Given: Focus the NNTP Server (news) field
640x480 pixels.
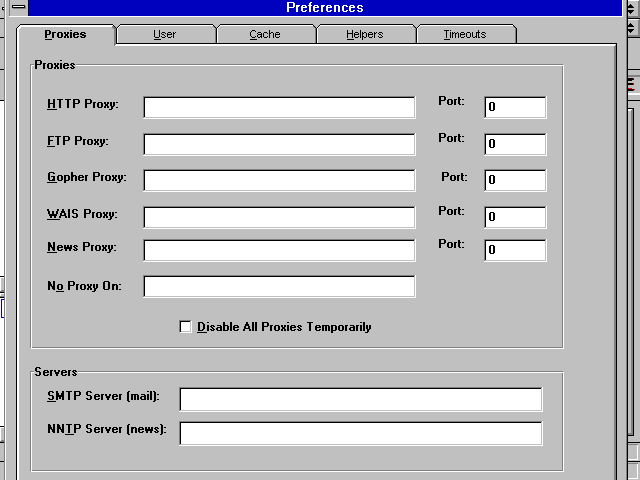Looking at the screenshot, I should [x=360, y=433].
